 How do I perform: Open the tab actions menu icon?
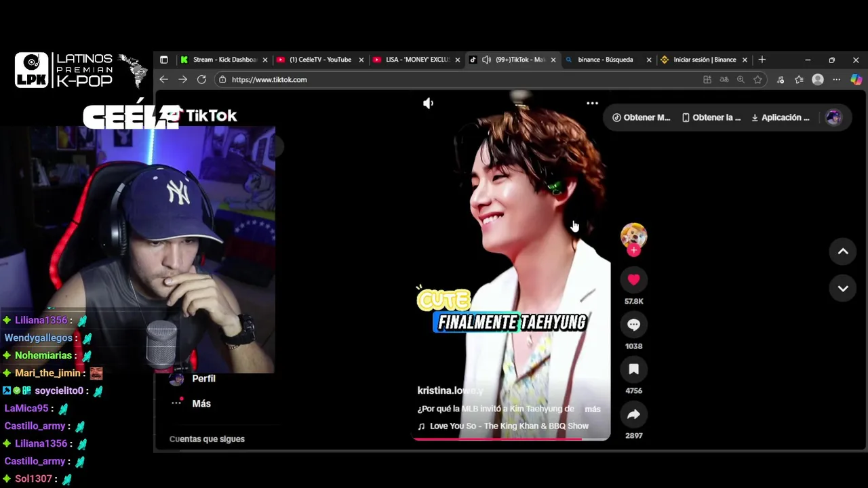[163, 60]
